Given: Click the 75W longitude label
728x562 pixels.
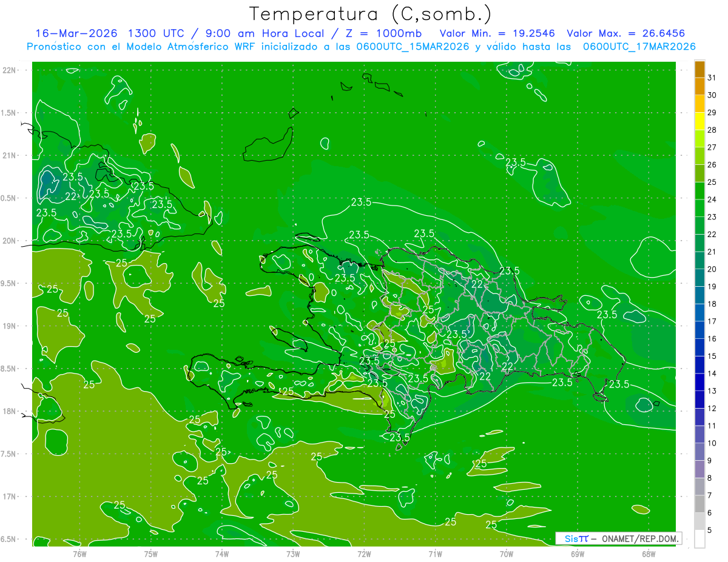Looking at the screenshot, I should click(x=150, y=554).
